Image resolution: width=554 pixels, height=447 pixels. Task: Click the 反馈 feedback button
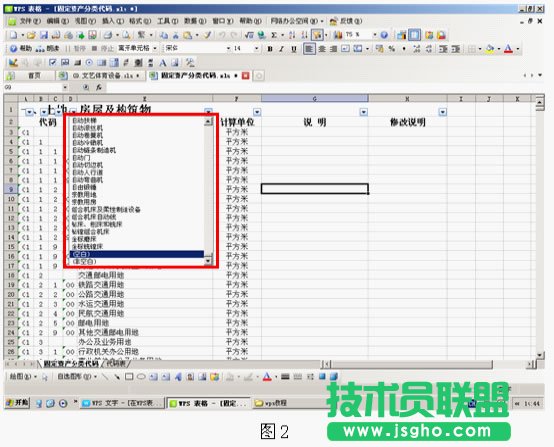pos(346,21)
